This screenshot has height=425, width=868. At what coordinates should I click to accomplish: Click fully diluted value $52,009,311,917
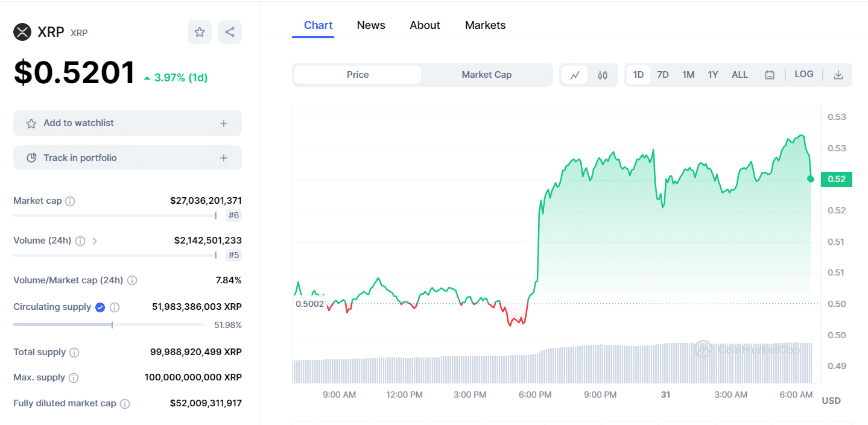click(206, 403)
